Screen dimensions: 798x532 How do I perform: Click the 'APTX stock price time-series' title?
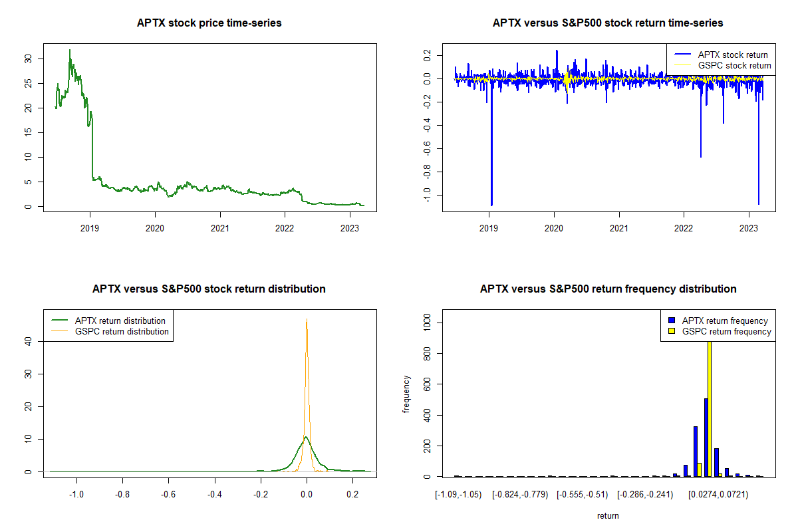pyautogui.click(x=209, y=23)
